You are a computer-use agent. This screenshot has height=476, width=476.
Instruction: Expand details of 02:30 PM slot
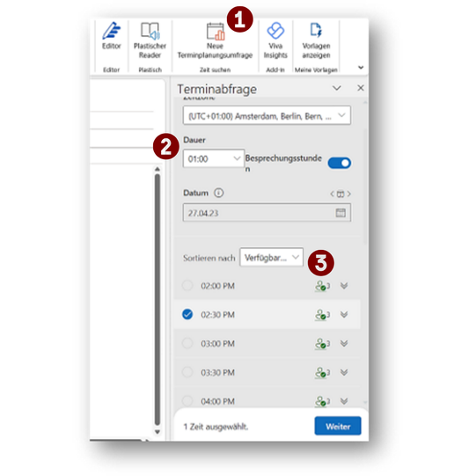pyautogui.click(x=344, y=314)
